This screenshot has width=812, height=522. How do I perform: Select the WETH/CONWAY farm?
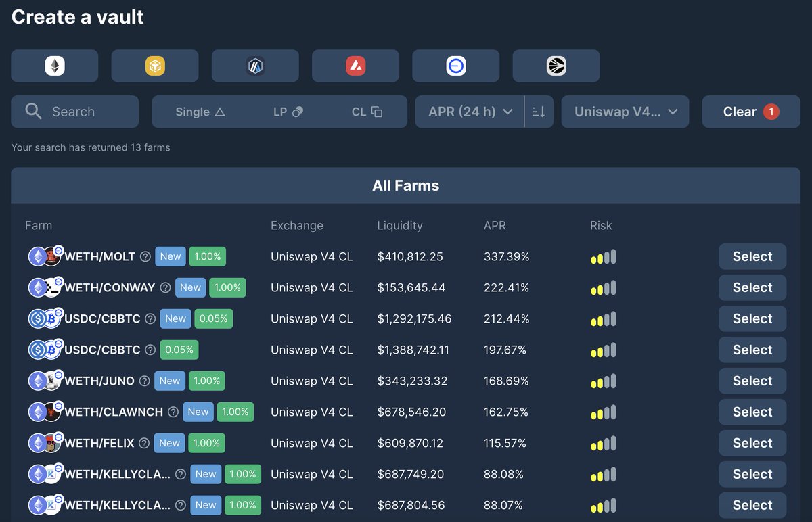[x=752, y=287]
